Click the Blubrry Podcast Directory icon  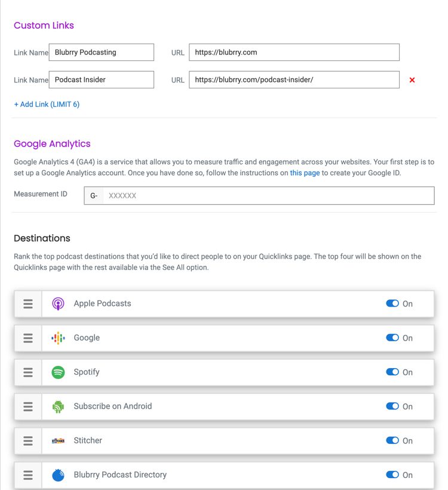(58, 475)
